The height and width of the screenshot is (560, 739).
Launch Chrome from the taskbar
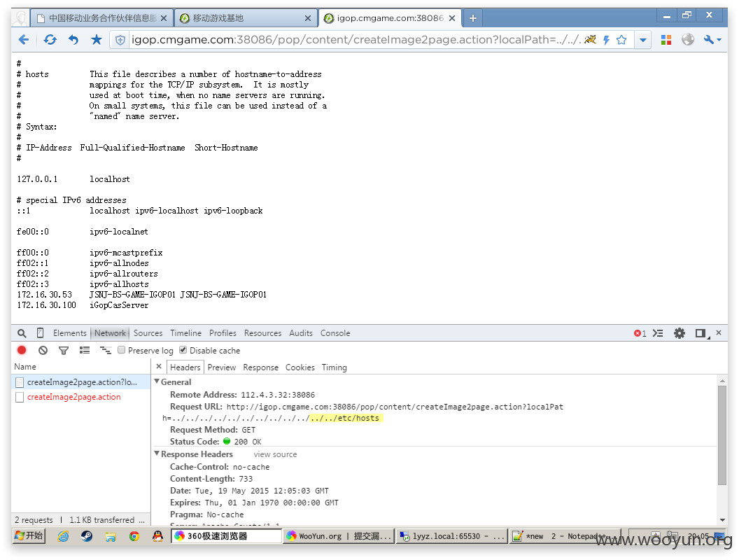click(x=134, y=536)
